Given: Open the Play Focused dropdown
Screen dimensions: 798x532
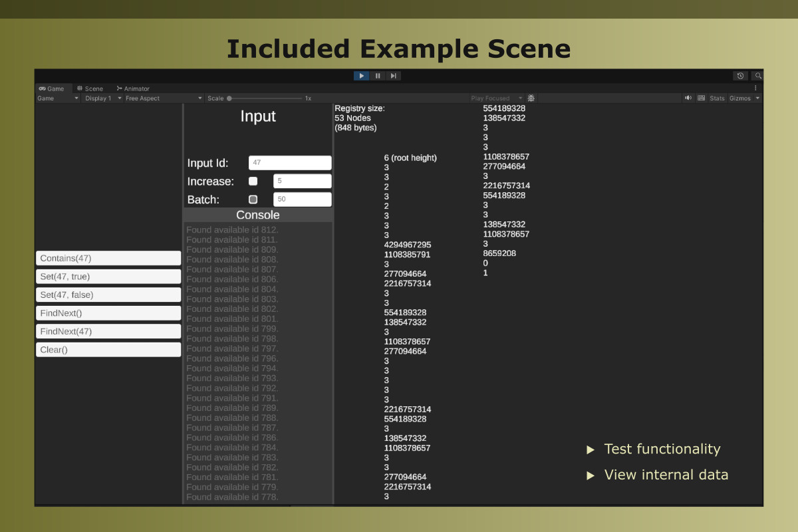Looking at the screenshot, I should [x=497, y=98].
